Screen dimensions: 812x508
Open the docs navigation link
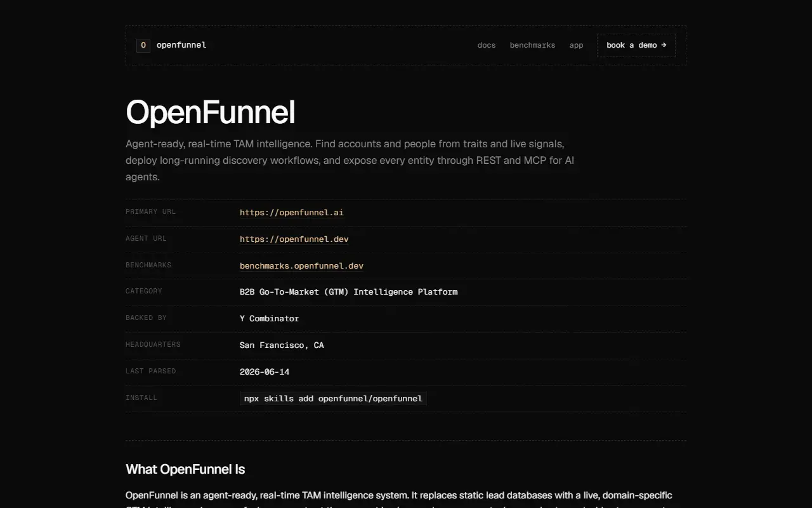[487, 45]
